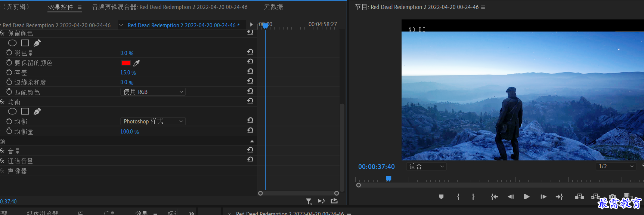Switch to 效果控件 tab
644x215 pixels.
coord(61,7)
